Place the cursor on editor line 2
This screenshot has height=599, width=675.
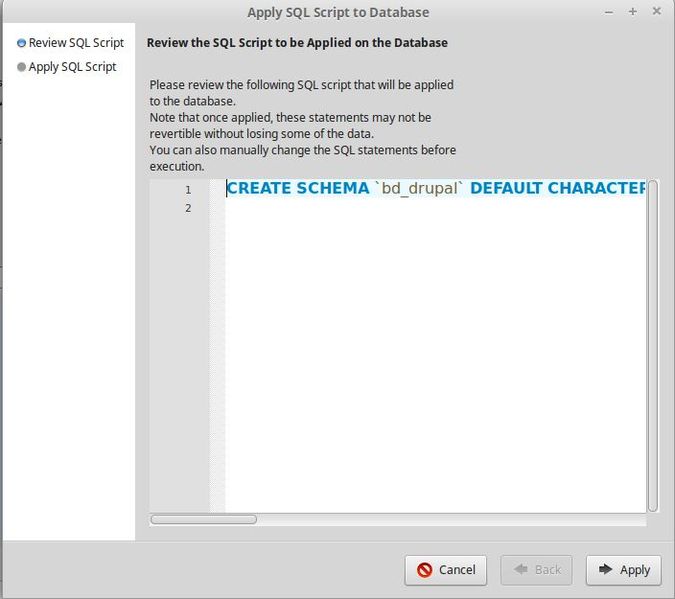435,208
